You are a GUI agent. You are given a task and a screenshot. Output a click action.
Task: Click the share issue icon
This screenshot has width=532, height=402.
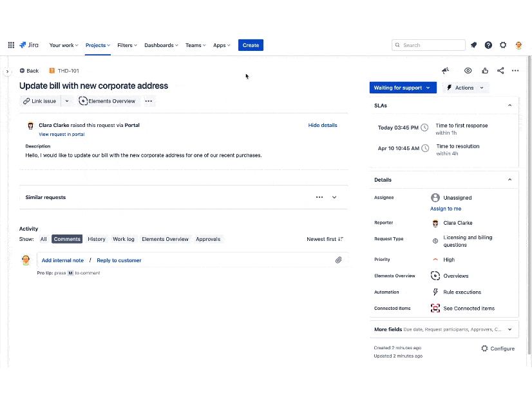click(x=500, y=71)
